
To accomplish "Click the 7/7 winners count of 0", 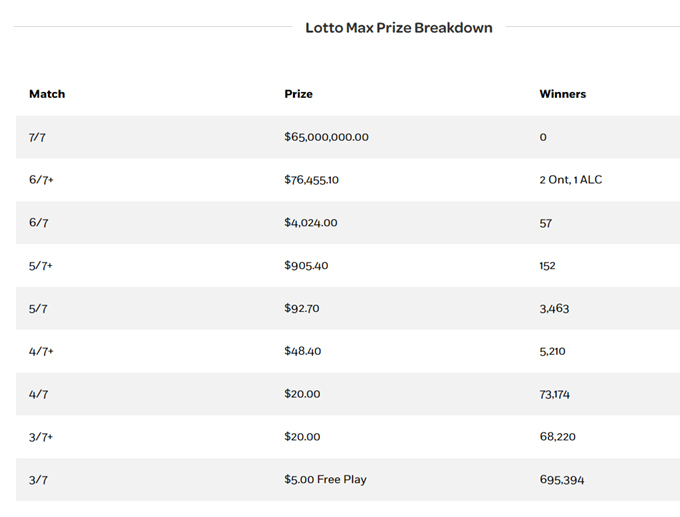I will 543,137.
